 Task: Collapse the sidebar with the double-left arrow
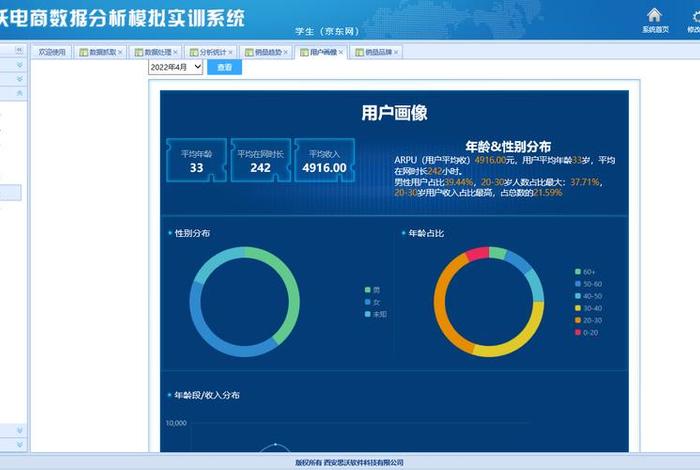[19, 50]
